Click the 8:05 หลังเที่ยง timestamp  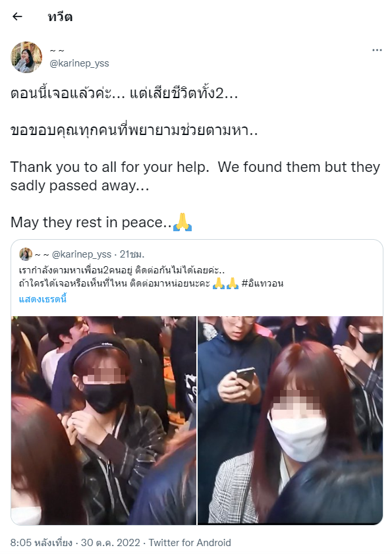pyautogui.click(x=41, y=542)
